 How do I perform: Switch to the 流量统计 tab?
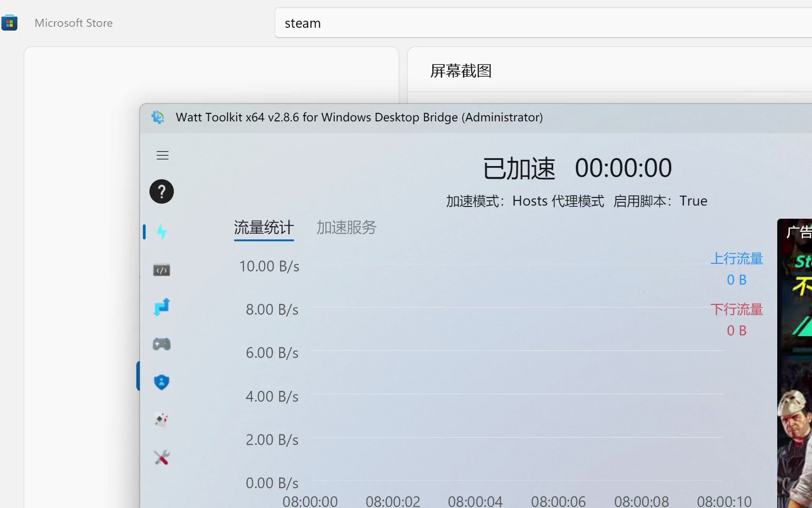tap(264, 228)
